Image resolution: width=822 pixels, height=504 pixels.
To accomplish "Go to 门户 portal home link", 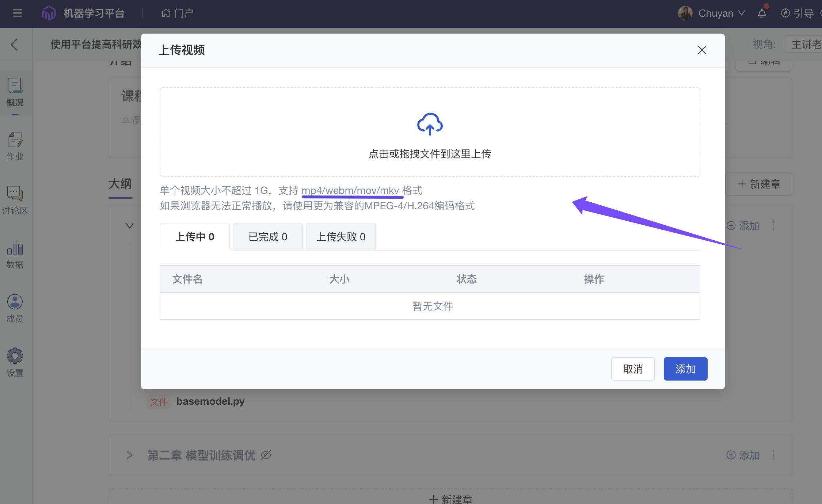I will click(x=178, y=14).
